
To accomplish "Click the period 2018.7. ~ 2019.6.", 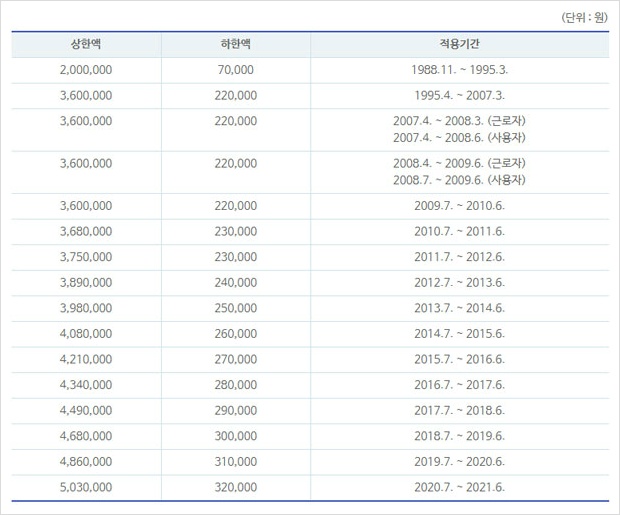I will [459, 436].
